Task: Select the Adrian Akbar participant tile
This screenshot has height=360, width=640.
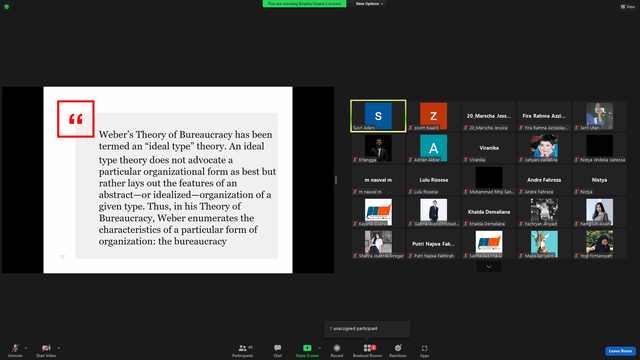Action: (433, 148)
